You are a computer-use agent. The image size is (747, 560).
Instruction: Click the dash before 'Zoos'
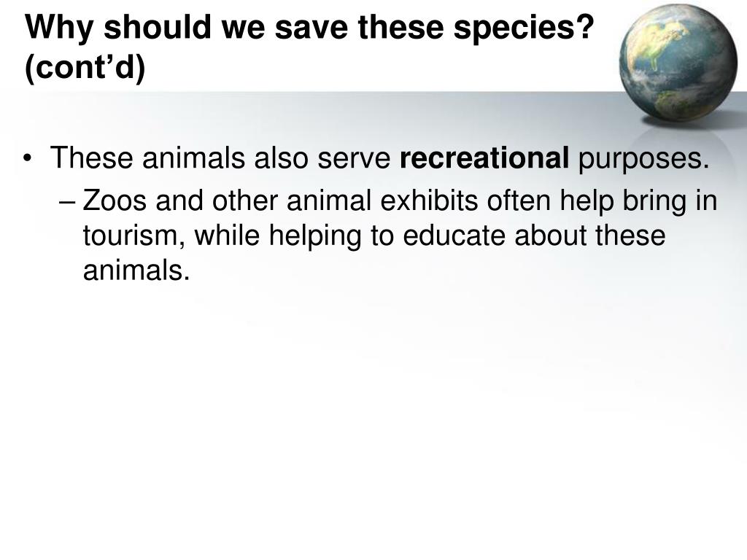point(67,202)
